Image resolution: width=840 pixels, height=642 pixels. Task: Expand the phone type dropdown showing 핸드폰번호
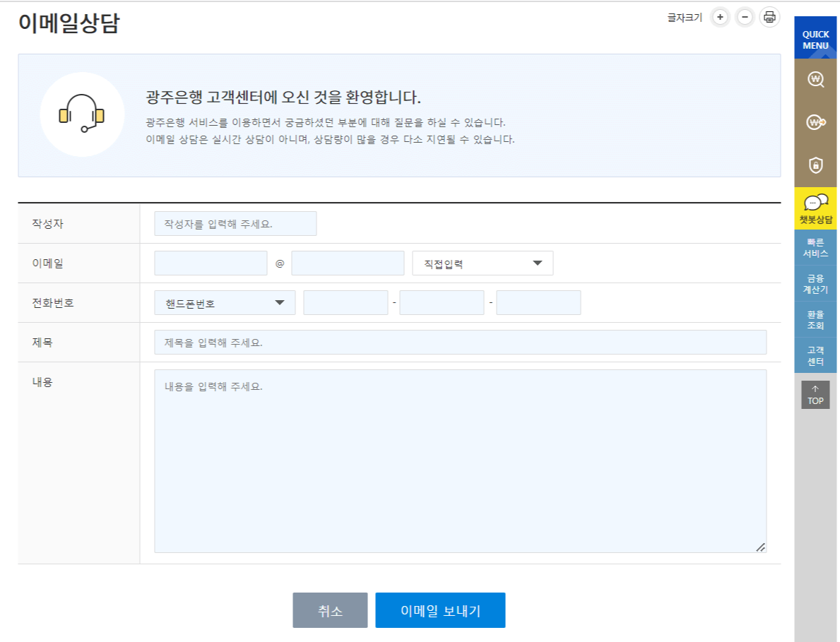(x=225, y=302)
